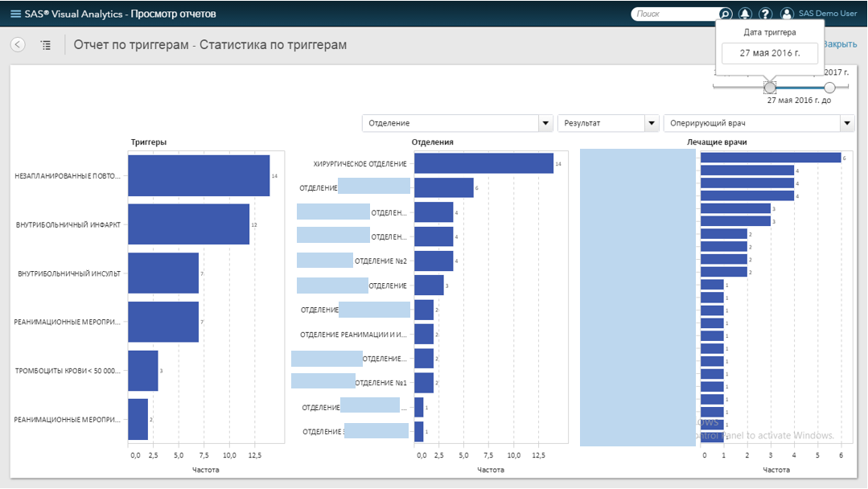Viewport: 868px width, 489px height.
Task: Click the SAS Demo User avatar icon
Action: (x=787, y=14)
